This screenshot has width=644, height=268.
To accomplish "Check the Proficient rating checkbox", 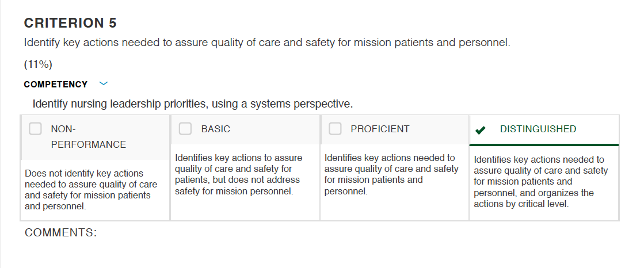I will (335, 129).
